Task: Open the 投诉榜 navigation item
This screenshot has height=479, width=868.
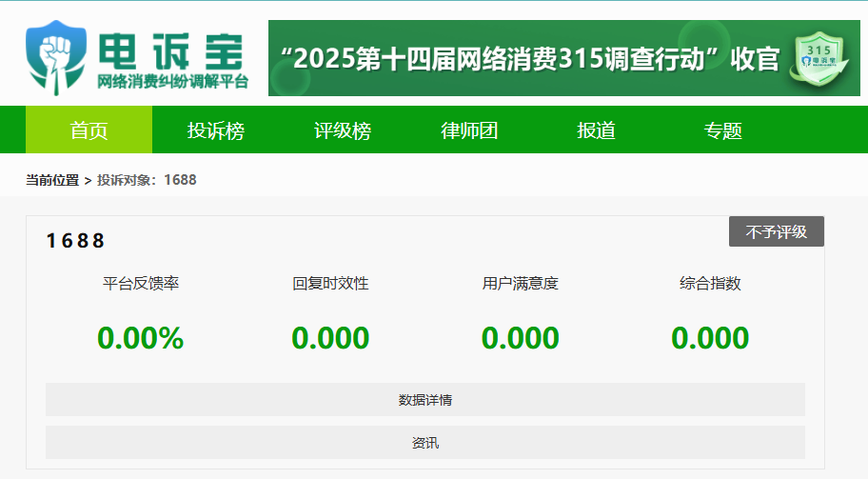Action: click(x=215, y=130)
